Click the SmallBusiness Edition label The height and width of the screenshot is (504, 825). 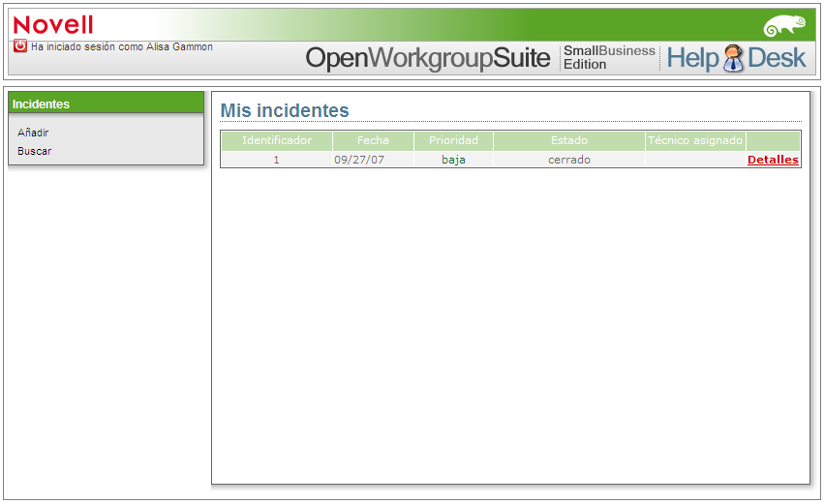pos(609,57)
